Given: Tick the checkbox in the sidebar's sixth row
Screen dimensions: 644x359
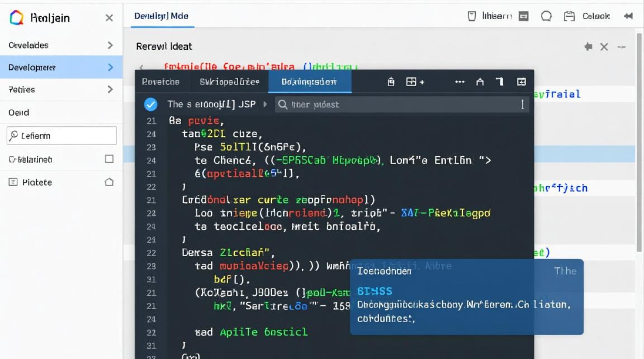Looking at the screenshot, I should [109, 159].
